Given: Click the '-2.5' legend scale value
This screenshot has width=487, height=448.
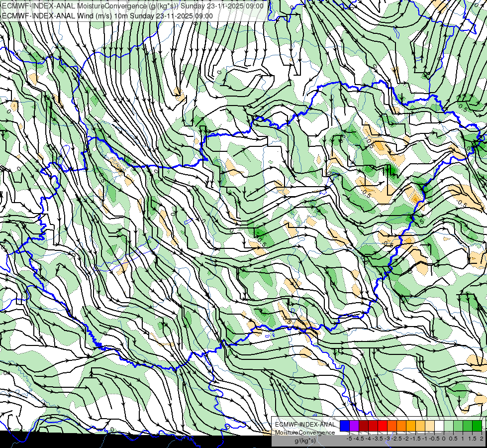Looking at the screenshot, I should 397,439.
